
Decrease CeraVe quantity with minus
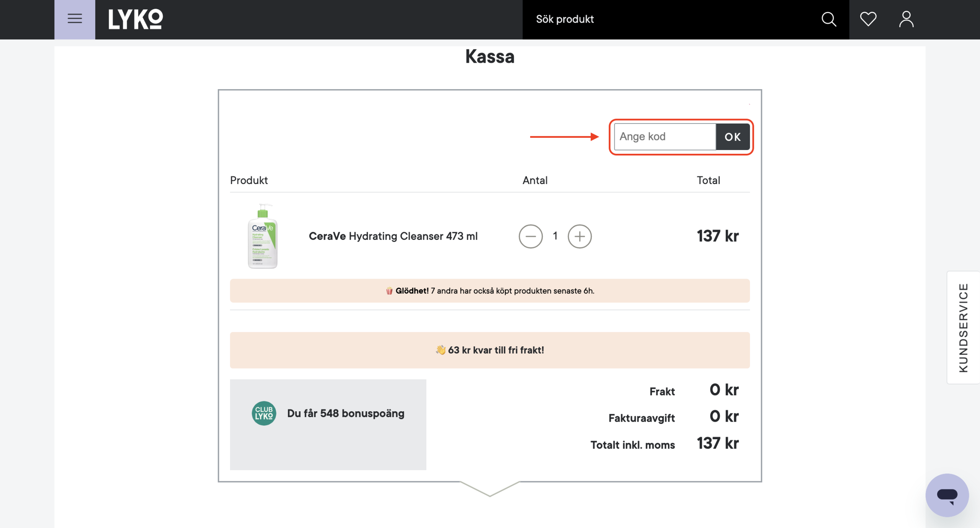[x=531, y=236]
